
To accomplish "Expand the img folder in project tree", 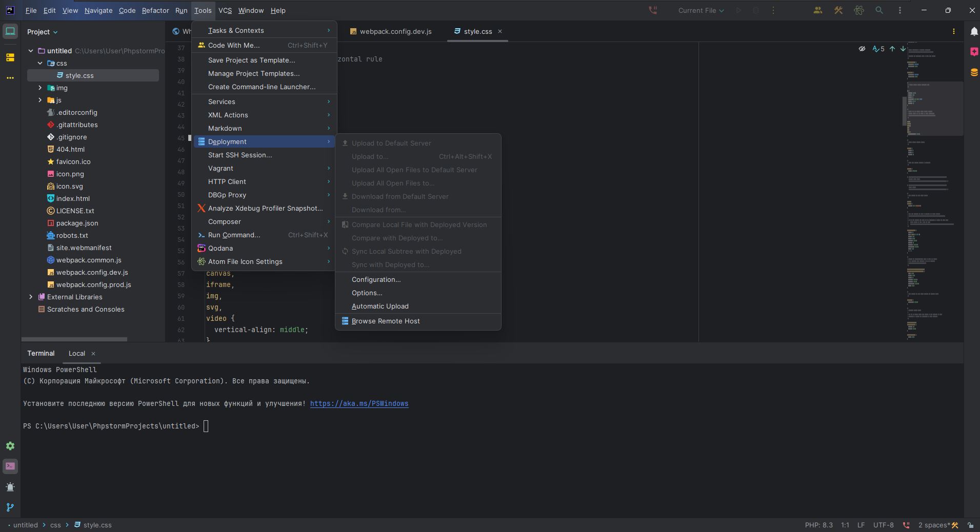I will point(40,88).
